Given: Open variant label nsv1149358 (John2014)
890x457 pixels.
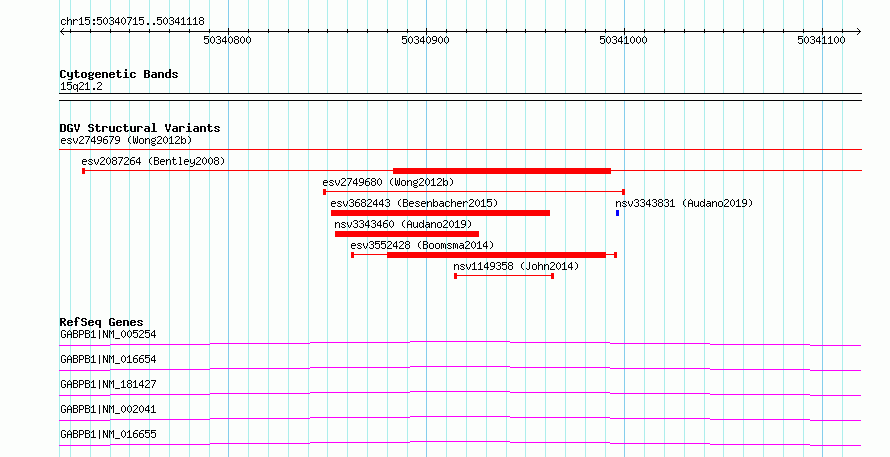Looking at the screenshot, I should [x=516, y=266].
